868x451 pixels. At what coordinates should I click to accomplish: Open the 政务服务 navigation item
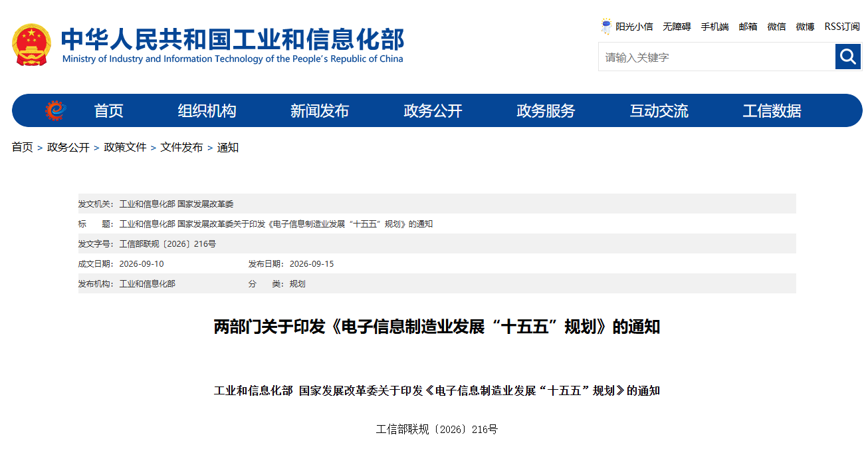tap(546, 111)
